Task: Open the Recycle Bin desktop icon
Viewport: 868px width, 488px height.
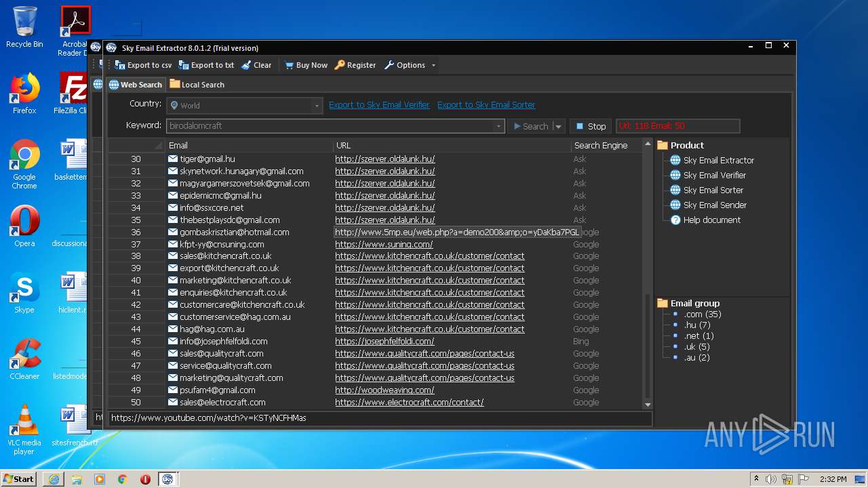Action: [x=24, y=27]
